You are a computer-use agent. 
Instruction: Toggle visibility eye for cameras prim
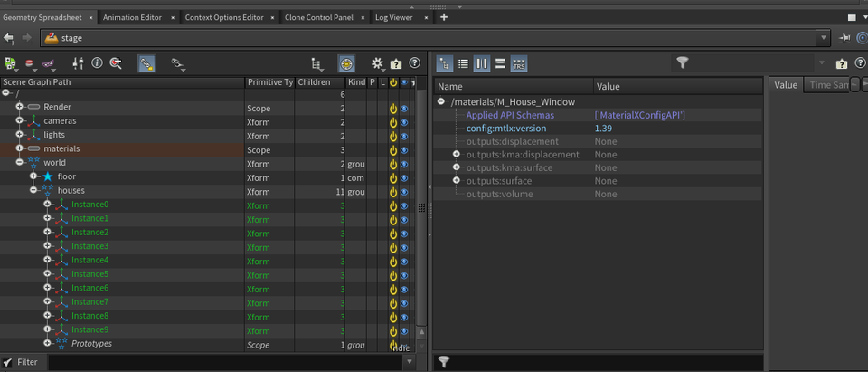(x=404, y=121)
